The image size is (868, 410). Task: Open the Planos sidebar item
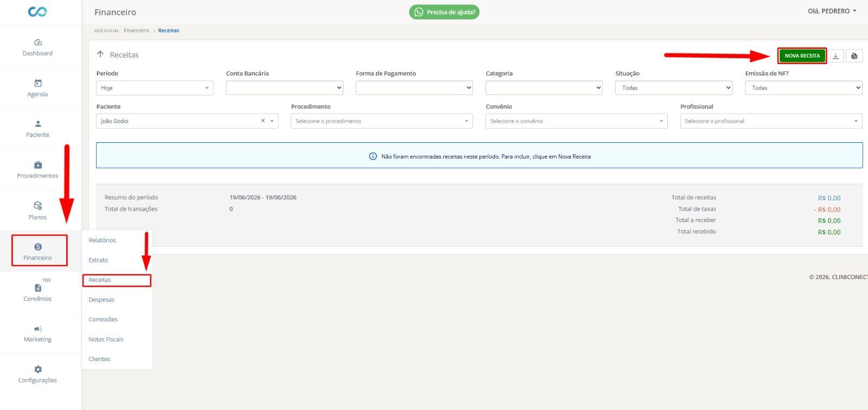(37, 211)
